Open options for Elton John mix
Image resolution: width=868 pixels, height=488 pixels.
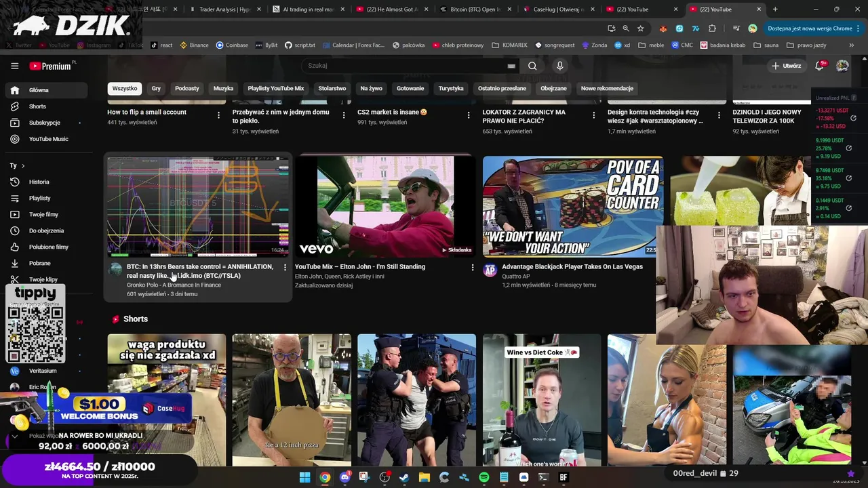[473, 268]
